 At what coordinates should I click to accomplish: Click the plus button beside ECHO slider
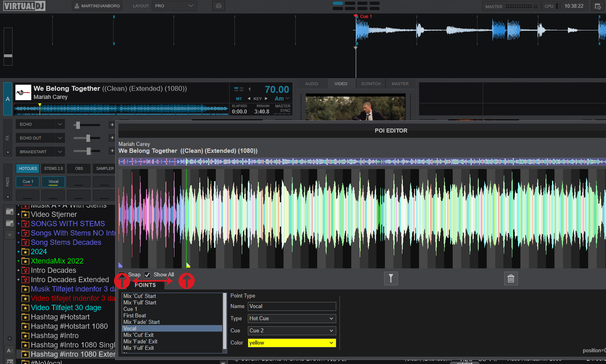click(x=112, y=125)
